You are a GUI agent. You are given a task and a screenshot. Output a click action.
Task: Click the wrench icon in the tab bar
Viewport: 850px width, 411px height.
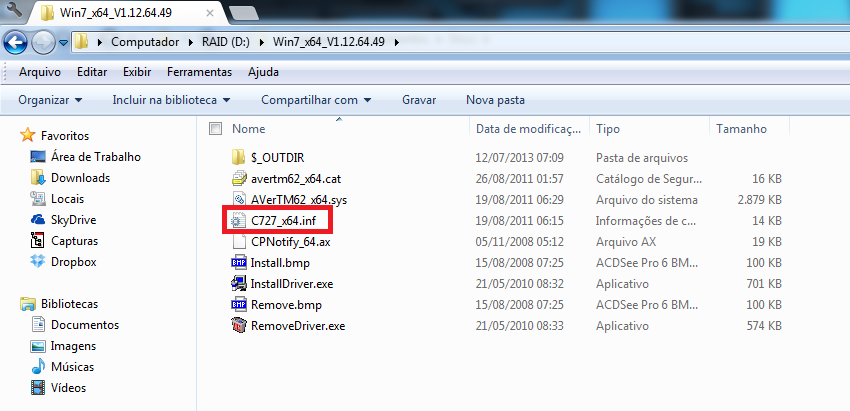click(x=14, y=11)
